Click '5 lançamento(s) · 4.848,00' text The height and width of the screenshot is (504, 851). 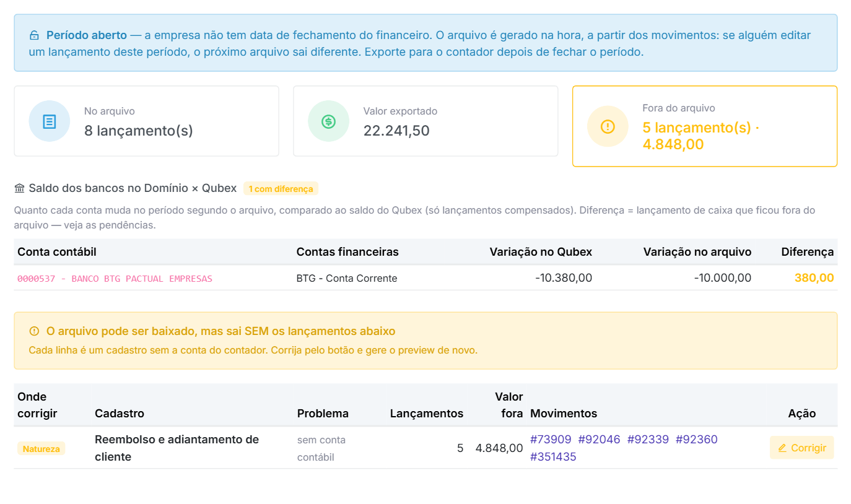coord(701,136)
